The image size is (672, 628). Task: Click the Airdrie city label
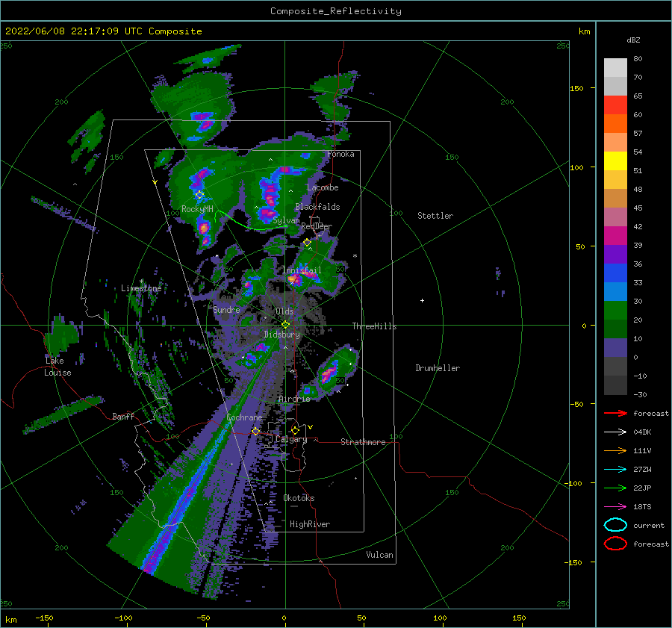(x=294, y=399)
